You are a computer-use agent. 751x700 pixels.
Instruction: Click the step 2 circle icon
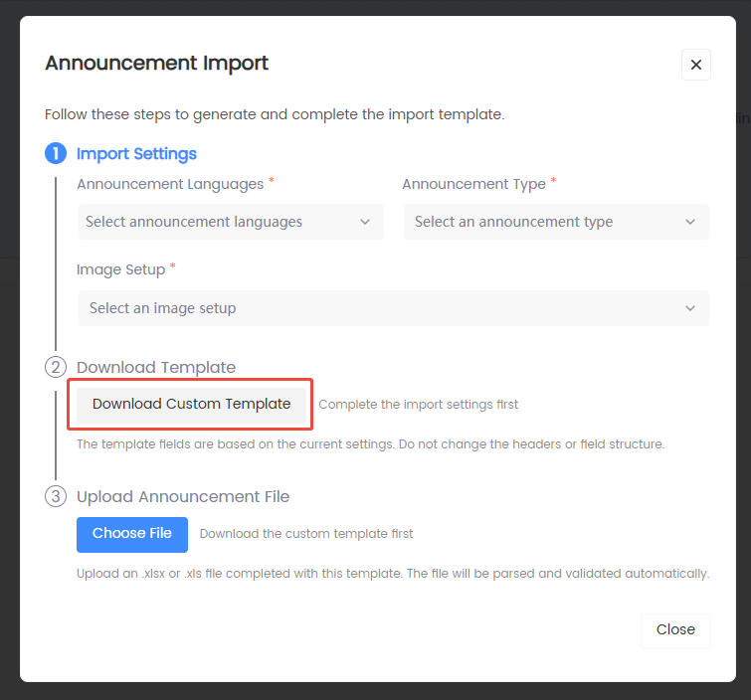pyautogui.click(x=56, y=367)
